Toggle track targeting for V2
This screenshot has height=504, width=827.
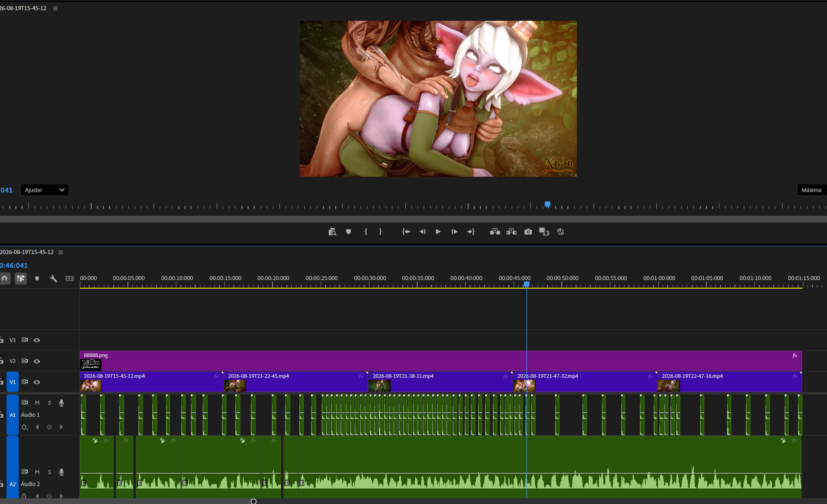pyautogui.click(x=13, y=361)
